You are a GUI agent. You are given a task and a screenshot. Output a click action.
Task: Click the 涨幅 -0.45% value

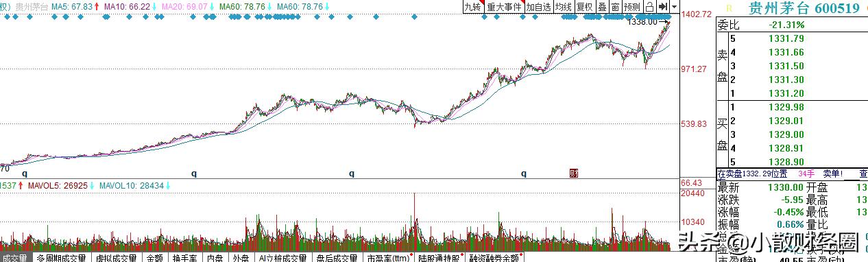(788, 213)
